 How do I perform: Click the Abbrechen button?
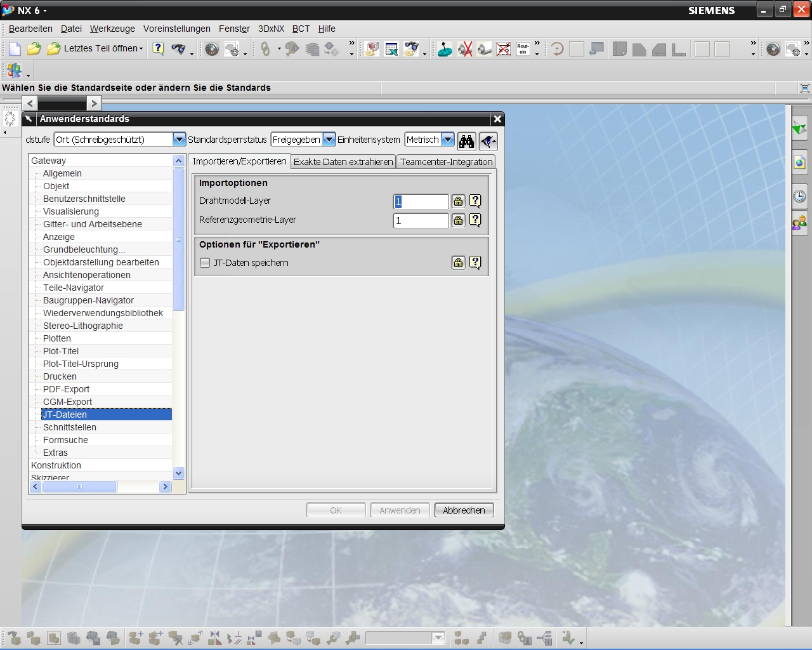click(464, 510)
